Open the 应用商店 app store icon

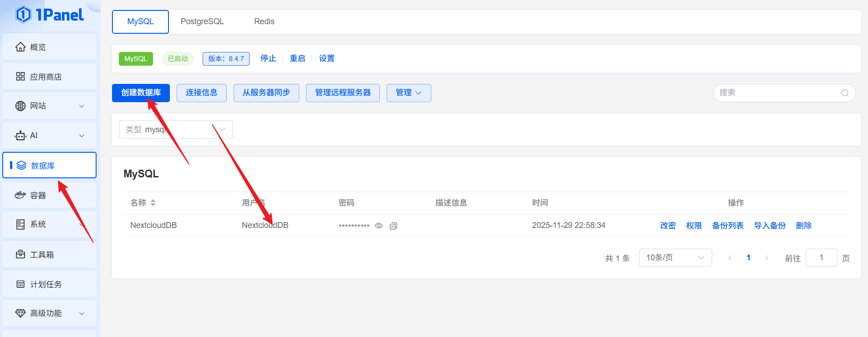(20, 77)
